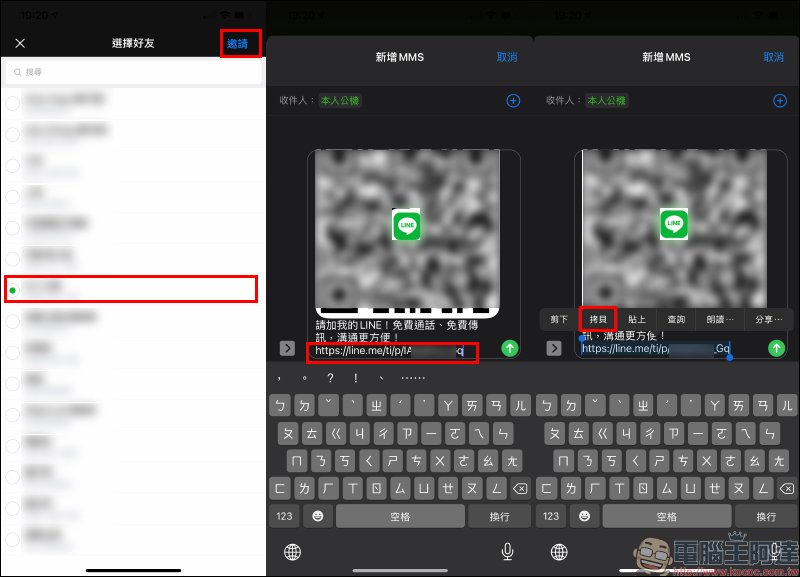
Task: Open emoji keyboard, middle screen
Action: click(x=318, y=516)
